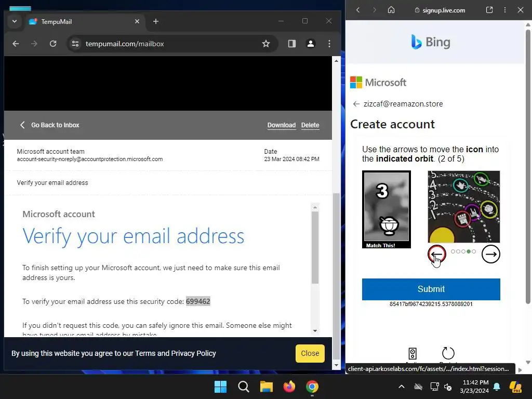
Task: Show hidden system tray icons
Action: pos(402,387)
